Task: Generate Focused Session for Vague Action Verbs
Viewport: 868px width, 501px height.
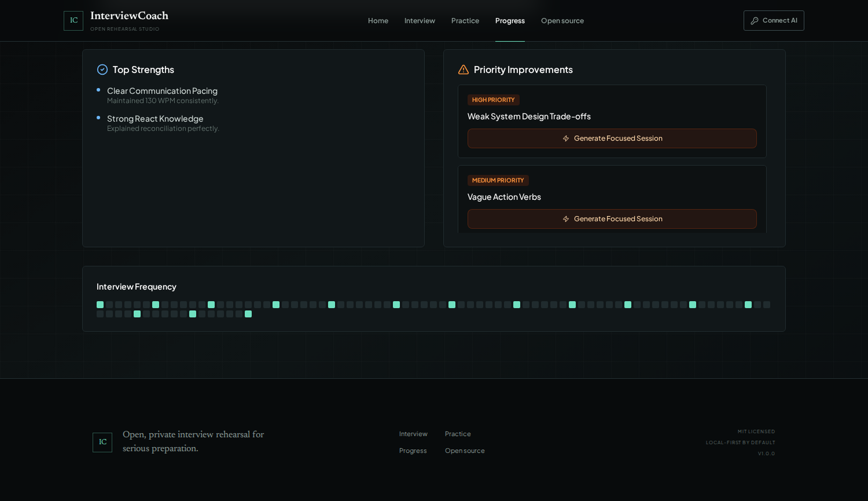Action: pyautogui.click(x=612, y=219)
